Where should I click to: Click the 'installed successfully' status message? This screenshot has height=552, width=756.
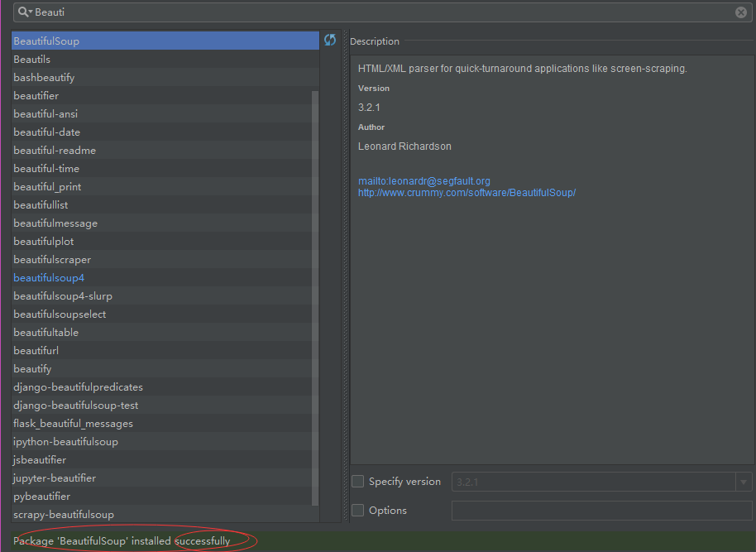[x=122, y=541]
